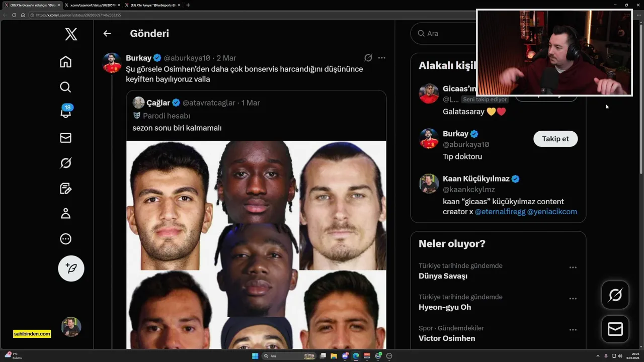
Task: Go back with the arrow beside Gönderi
Action: 107,34
